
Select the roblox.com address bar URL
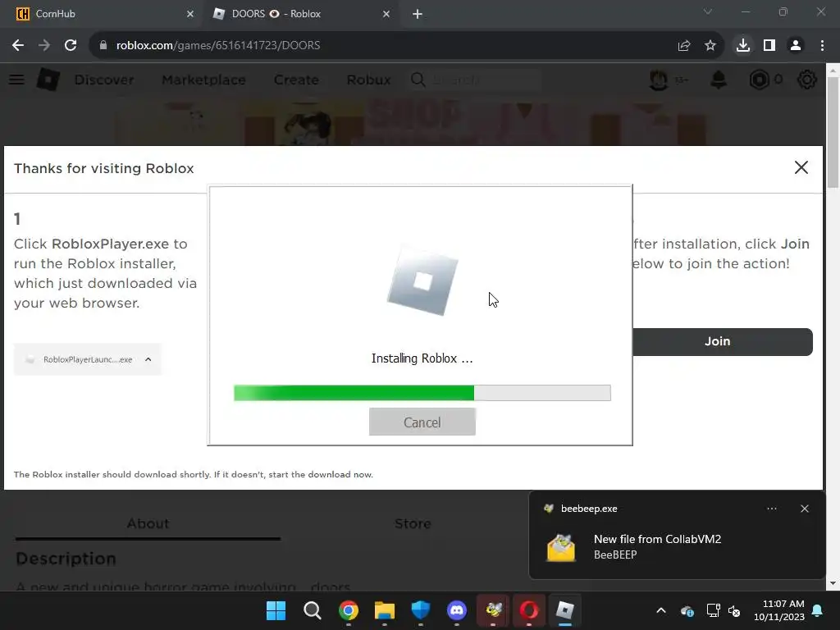218,46
